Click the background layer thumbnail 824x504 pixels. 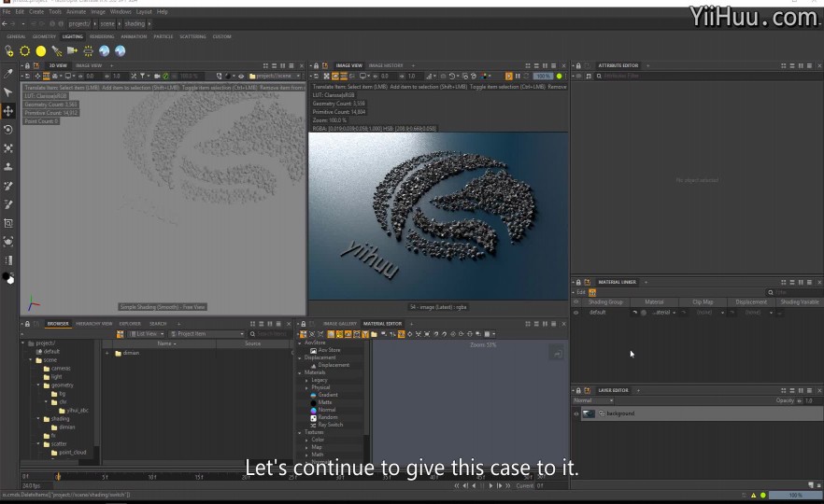click(589, 413)
